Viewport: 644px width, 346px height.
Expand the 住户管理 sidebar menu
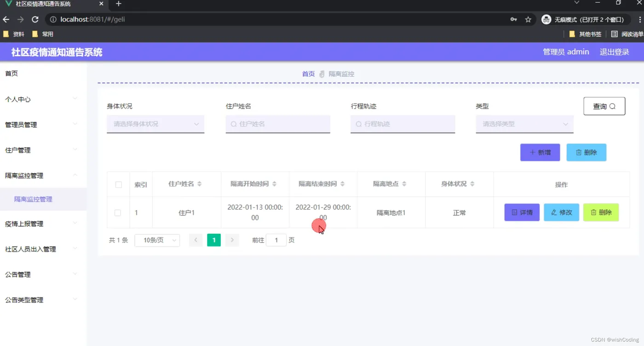[43, 150]
